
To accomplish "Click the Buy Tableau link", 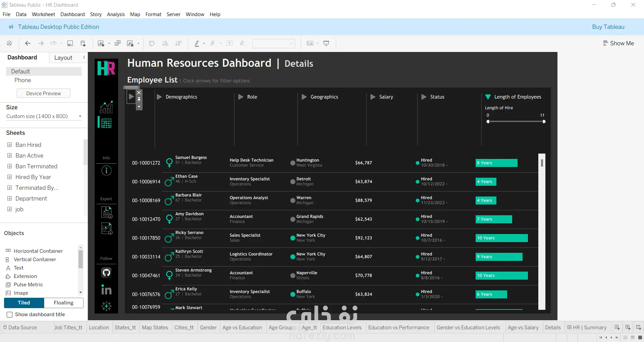I will 608,27.
